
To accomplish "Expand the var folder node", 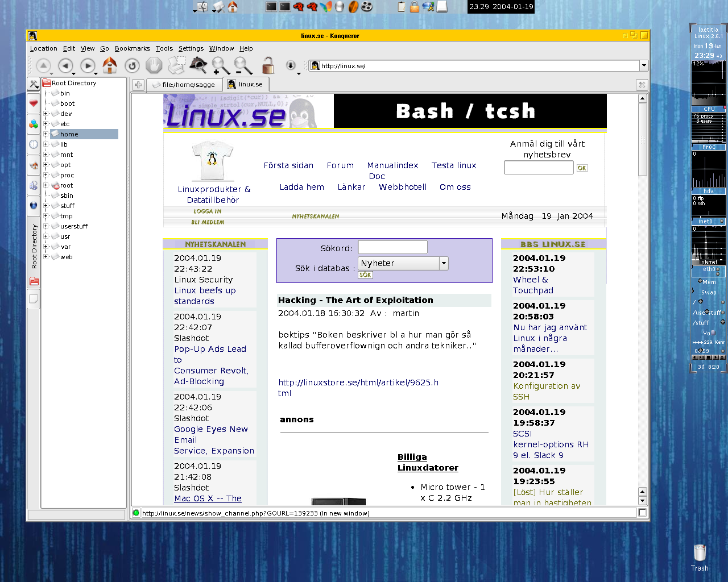I will pos(46,247).
